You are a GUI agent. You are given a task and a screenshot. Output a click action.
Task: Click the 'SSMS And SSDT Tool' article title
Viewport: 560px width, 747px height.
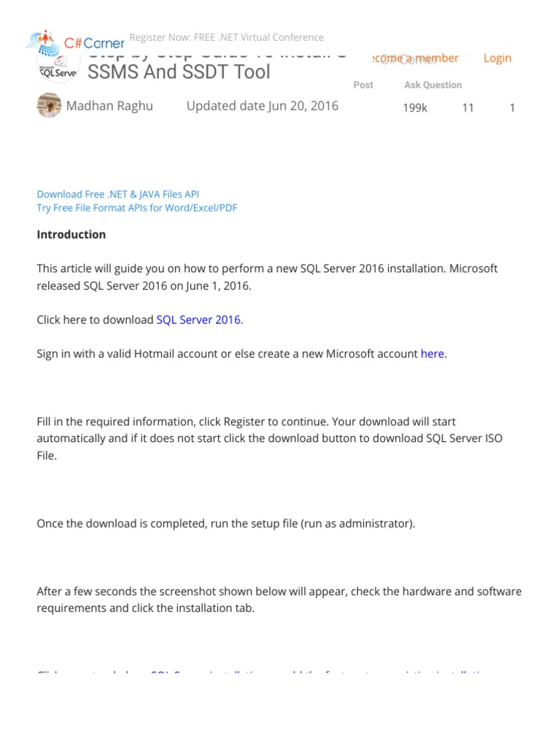click(179, 72)
